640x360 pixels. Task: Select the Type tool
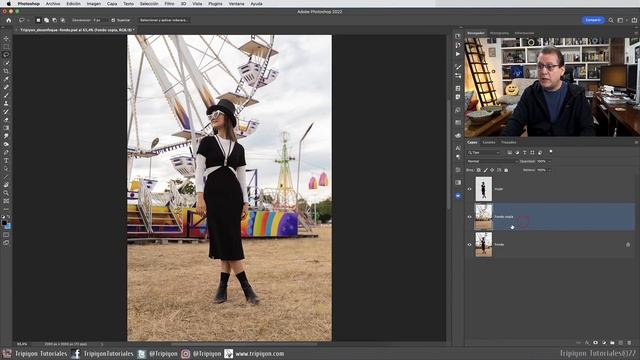(x=6, y=160)
